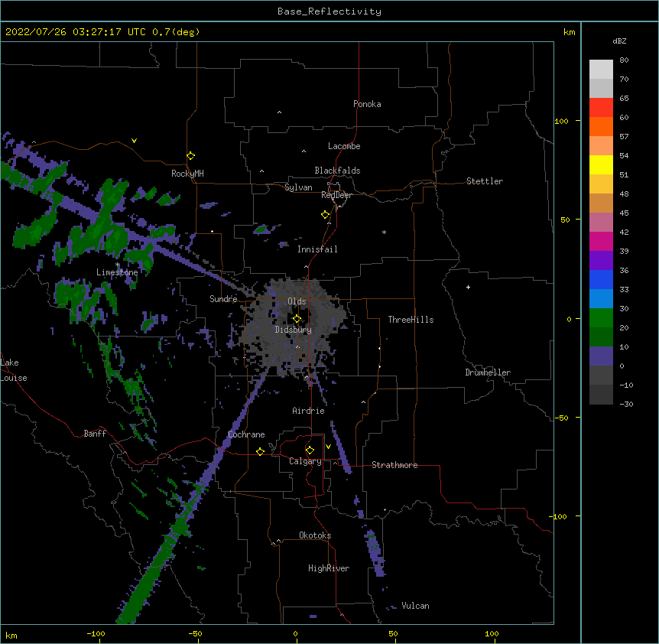
Task: Click the Base_Reflectivity title text
Action: (329, 11)
